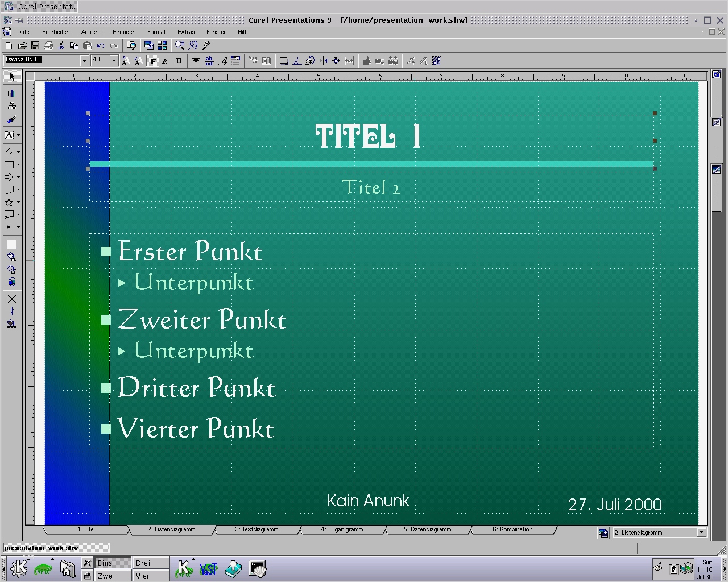Click the Cut (scissors) icon
The width and height of the screenshot is (728, 582).
pos(61,45)
